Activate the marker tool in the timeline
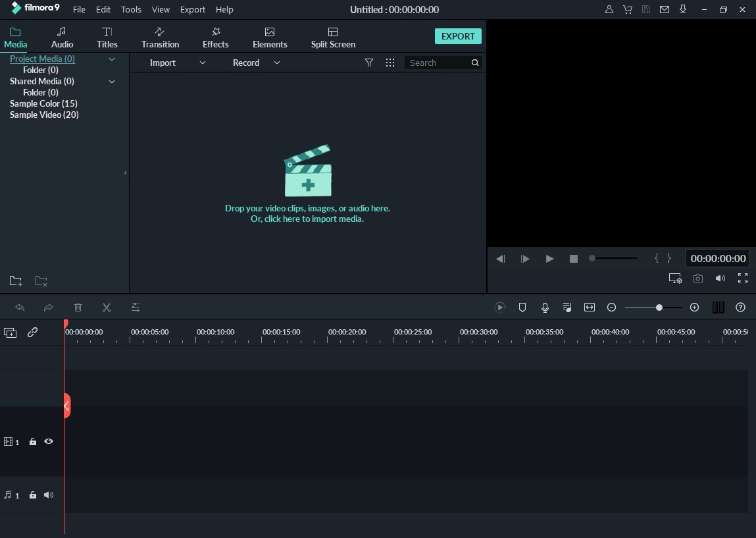 [522, 307]
